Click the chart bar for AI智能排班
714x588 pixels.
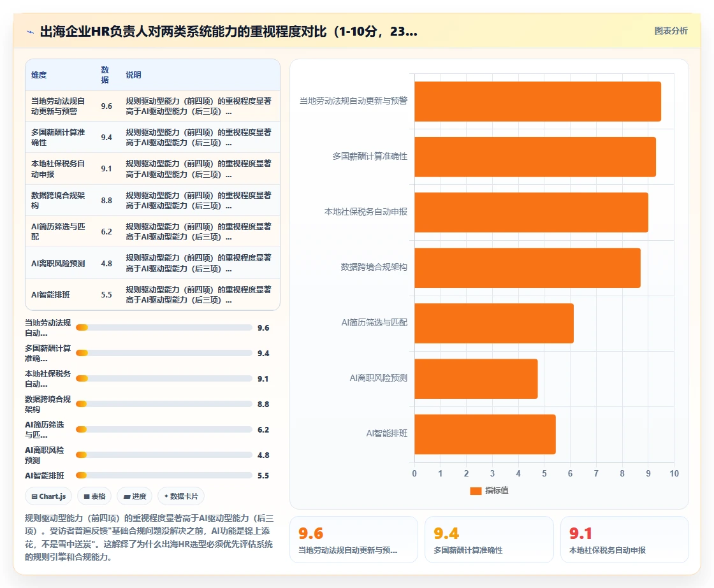(485, 434)
